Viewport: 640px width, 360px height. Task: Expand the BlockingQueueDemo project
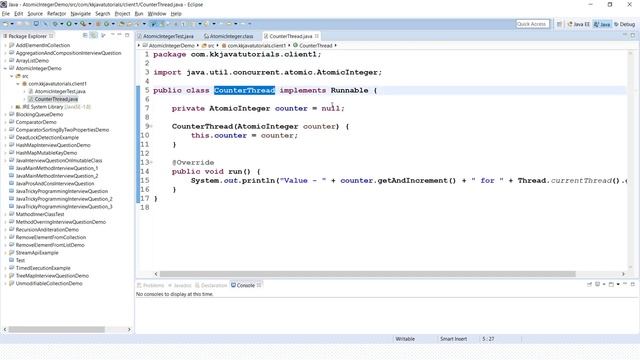tap(5, 114)
